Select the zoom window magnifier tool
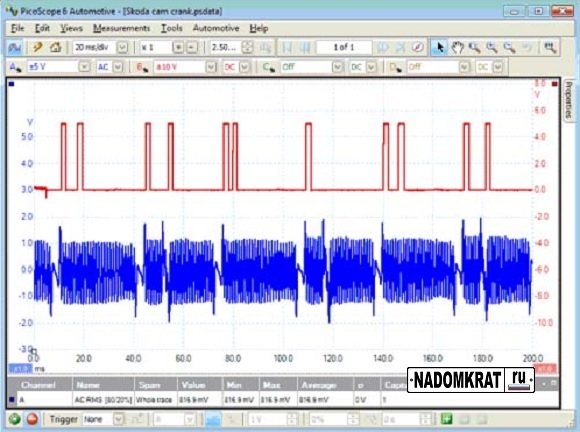 pos(475,47)
